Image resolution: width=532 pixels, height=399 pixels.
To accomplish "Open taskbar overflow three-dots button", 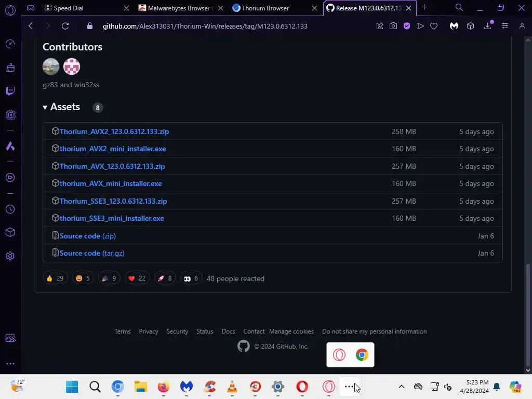I will click(349, 387).
